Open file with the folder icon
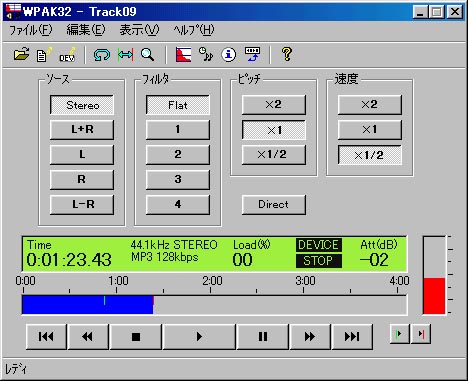This screenshot has width=468, height=381. [21, 54]
